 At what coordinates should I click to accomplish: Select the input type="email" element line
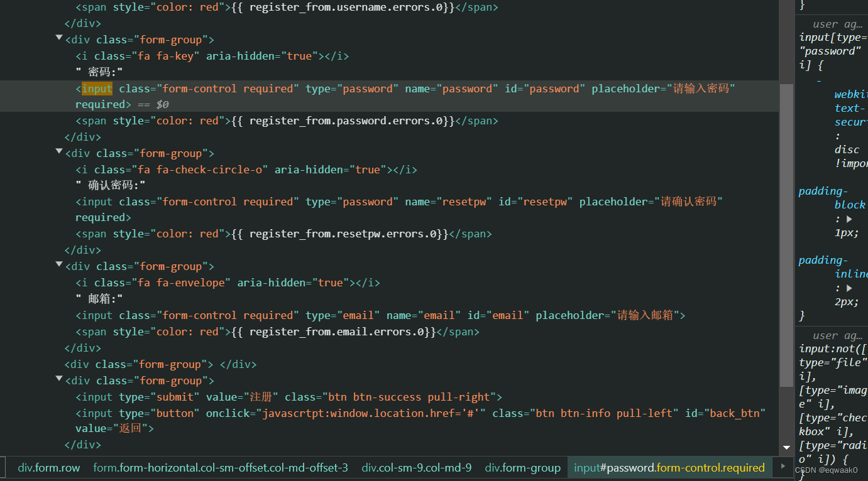[x=380, y=315]
